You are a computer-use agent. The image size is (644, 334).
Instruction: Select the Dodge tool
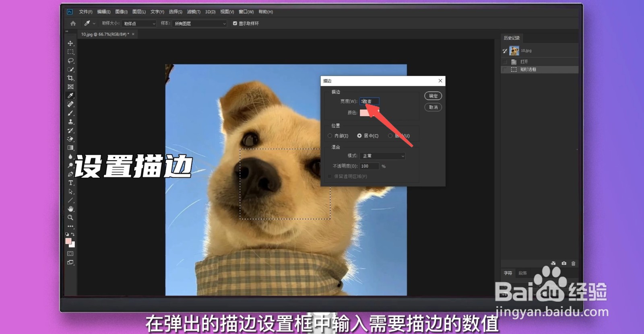(70, 165)
